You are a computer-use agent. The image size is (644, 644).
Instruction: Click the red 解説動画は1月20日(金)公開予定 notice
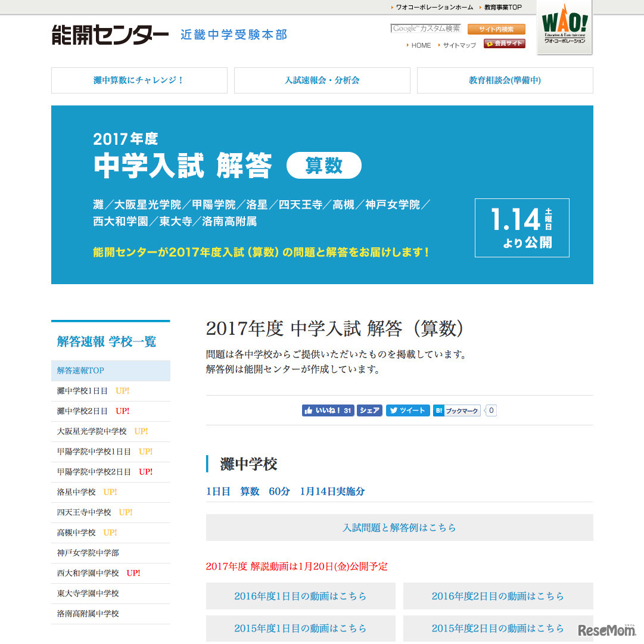(x=297, y=567)
